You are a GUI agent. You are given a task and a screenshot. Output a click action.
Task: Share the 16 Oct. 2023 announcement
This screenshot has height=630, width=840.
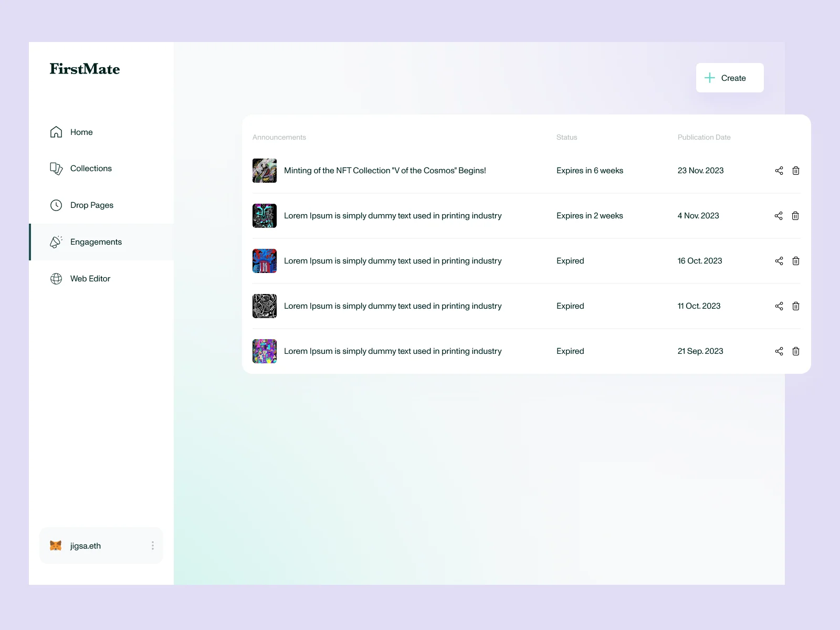coord(779,261)
